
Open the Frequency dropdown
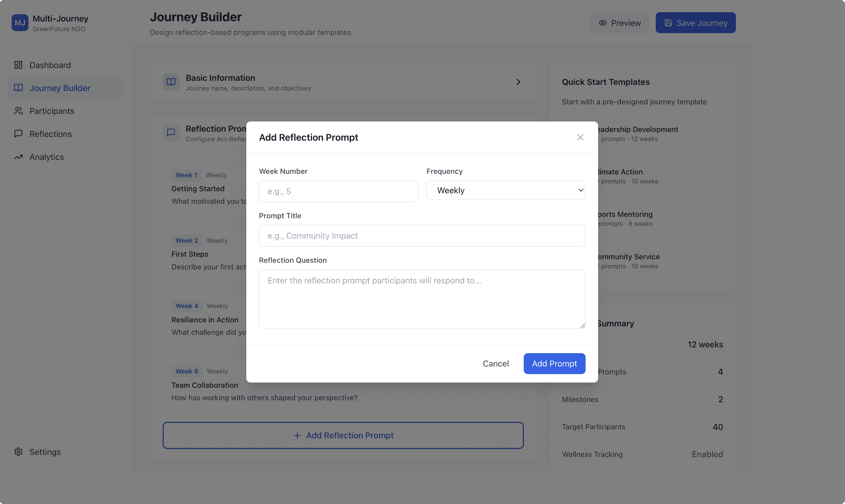(x=506, y=191)
